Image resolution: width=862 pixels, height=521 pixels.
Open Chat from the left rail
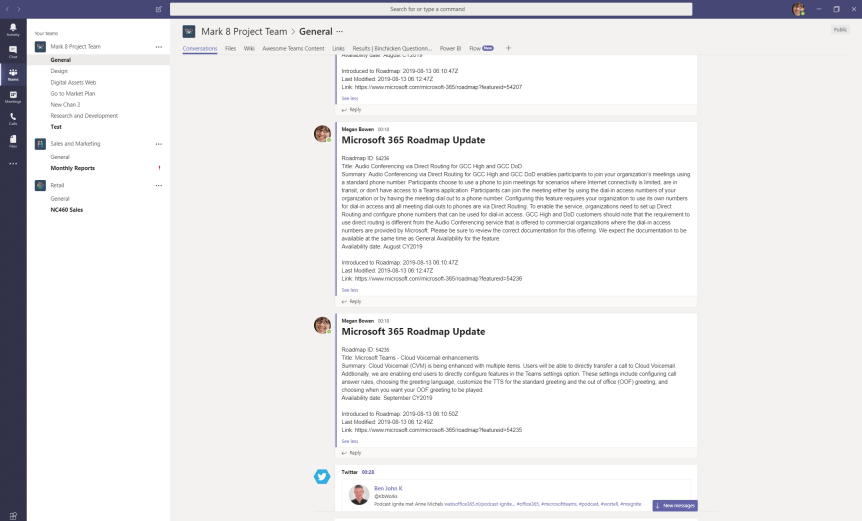[x=13, y=51]
